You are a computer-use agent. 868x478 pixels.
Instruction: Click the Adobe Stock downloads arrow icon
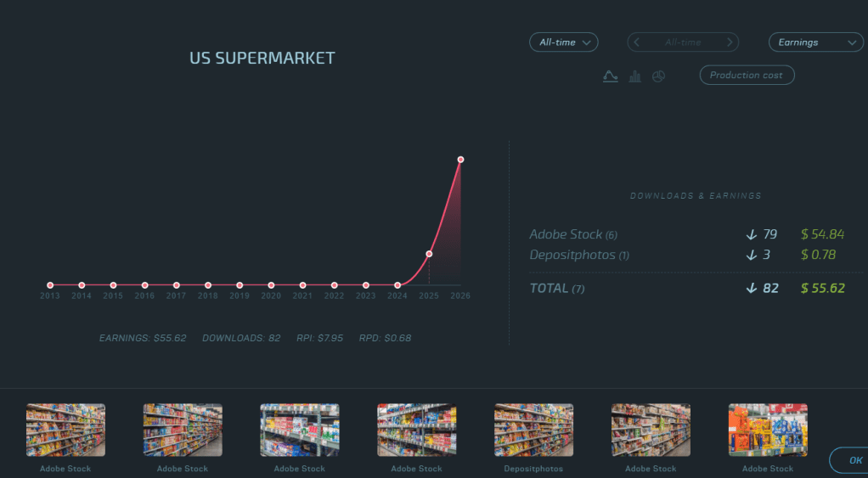click(751, 234)
